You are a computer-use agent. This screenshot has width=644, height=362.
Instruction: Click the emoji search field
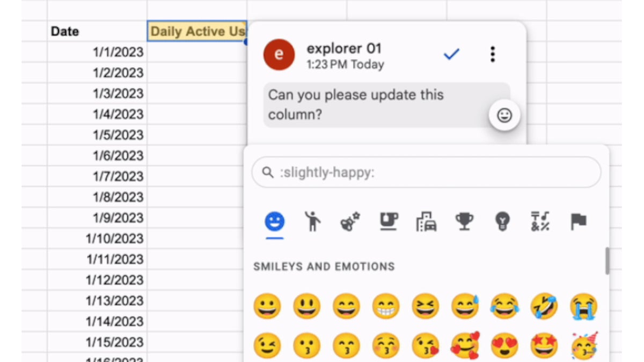coord(426,172)
